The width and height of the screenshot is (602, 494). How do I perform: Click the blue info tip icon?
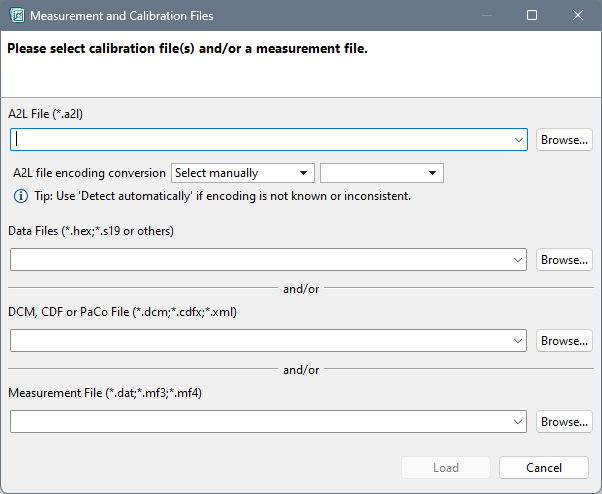click(x=19, y=196)
